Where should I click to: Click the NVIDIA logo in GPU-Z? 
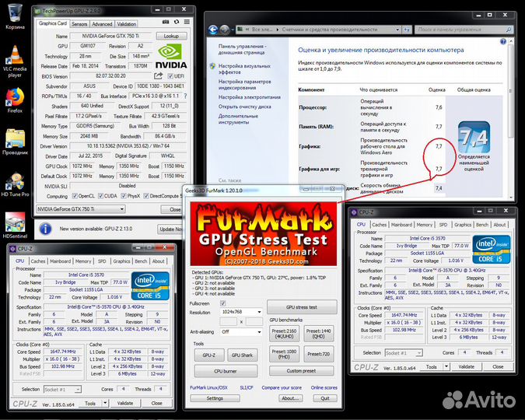coord(171,56)
